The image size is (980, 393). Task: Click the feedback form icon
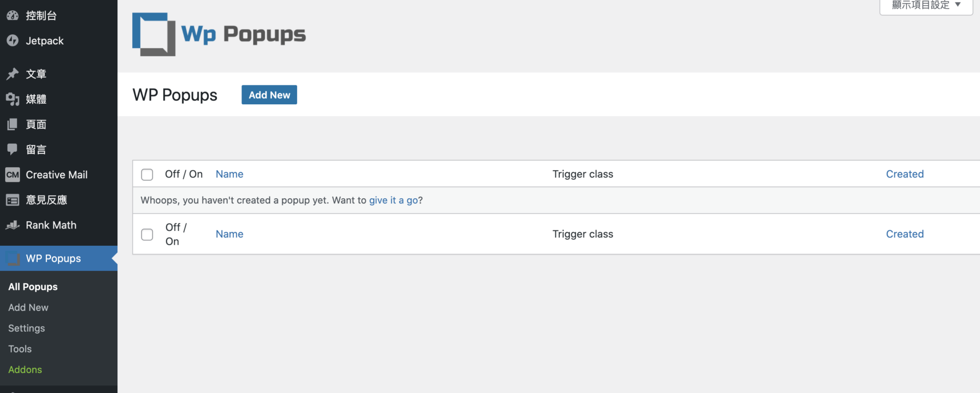[x=13, y=200]
